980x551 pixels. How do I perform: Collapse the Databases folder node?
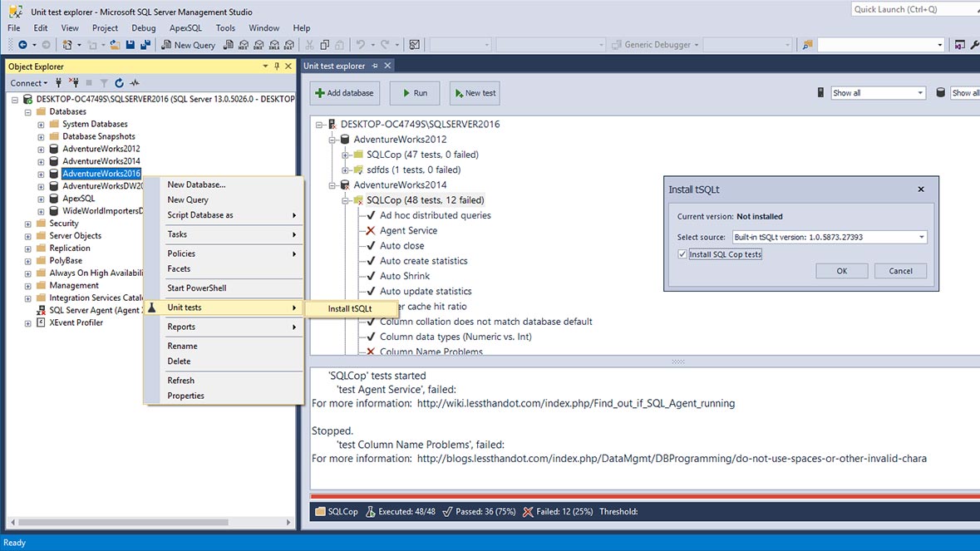click(28, 112)
